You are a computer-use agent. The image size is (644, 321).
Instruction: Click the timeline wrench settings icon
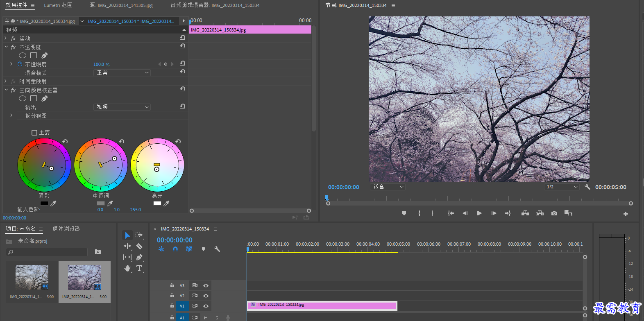[217, 249]
